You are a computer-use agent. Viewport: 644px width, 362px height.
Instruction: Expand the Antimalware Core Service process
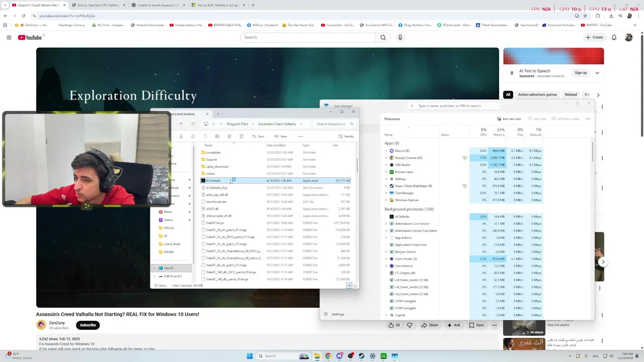[386, 224]
